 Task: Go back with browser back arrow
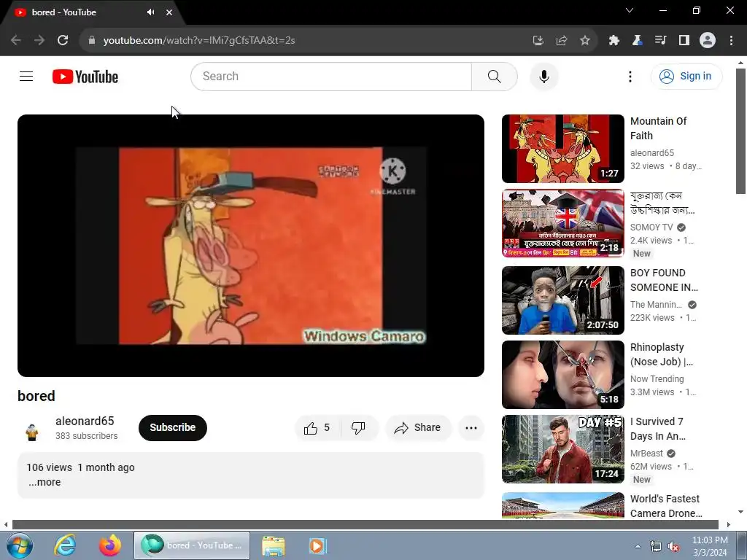(16, 40)
